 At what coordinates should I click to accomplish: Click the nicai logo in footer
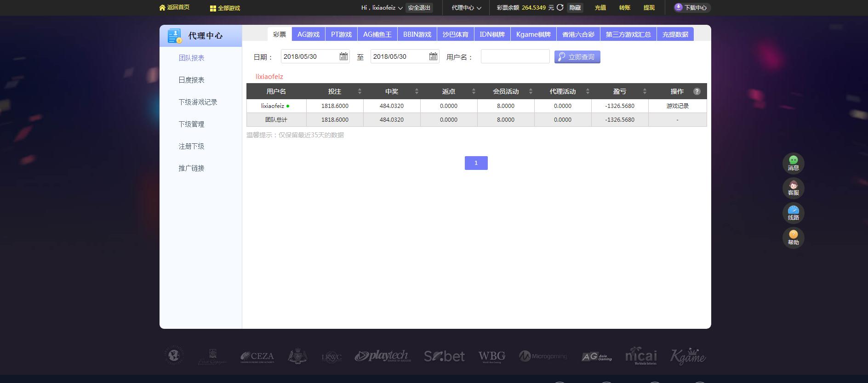pos(641,356)
